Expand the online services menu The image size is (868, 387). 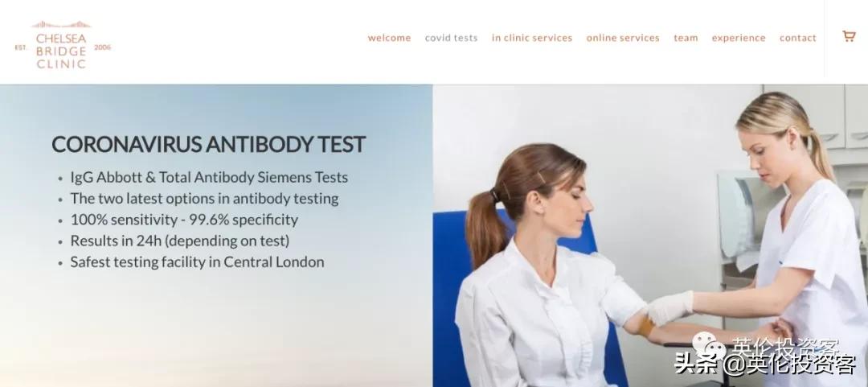[623, 38]
